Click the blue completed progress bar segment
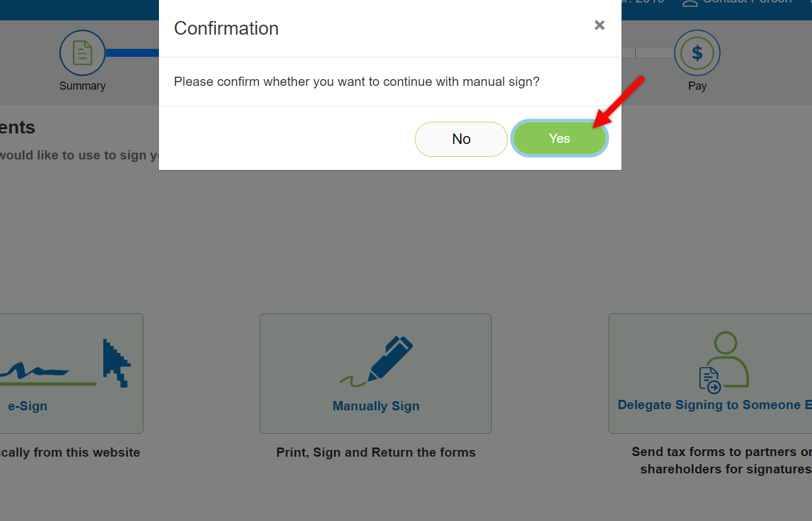This screenshot has width=812, height=521. [x=132, y=53]
